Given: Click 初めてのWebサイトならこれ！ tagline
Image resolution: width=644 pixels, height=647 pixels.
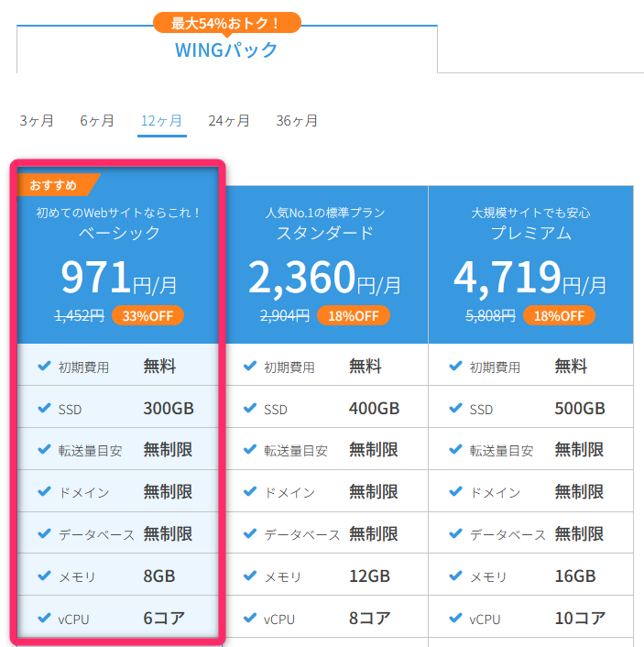Looking at the screenshot, I should tap(119, 213).
